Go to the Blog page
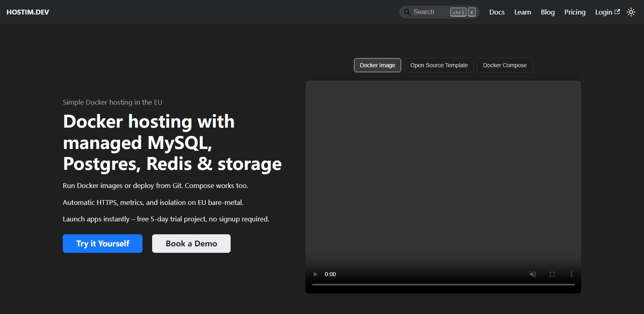The height and width of the screenshot is (314, 644). [x=547, y=12]
